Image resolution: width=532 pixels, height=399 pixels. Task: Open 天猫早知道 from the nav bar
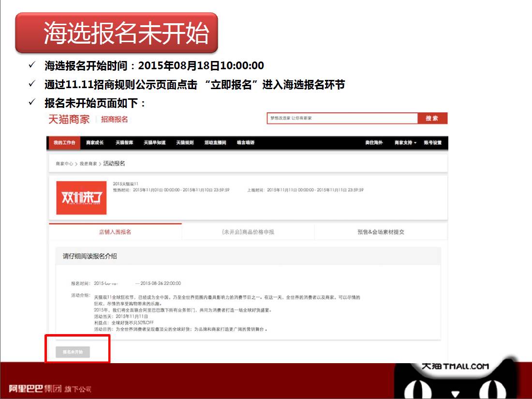click(x=154, y=143)
